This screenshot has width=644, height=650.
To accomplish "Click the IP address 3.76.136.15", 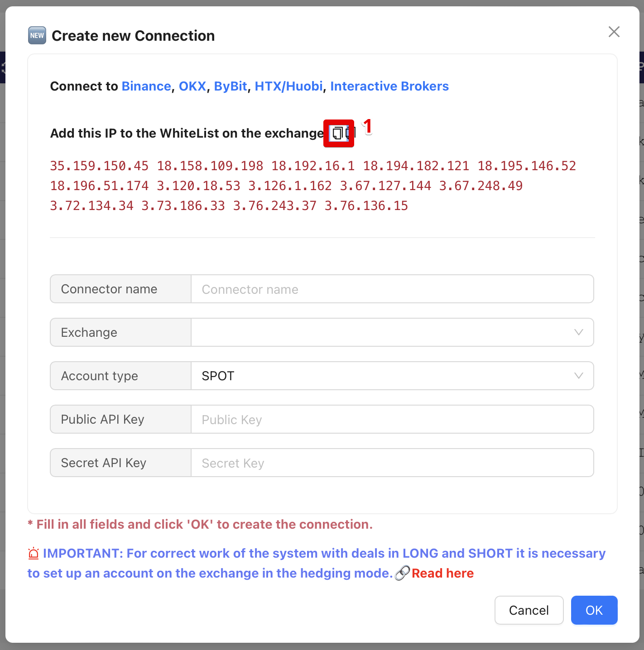I will 366,206.
